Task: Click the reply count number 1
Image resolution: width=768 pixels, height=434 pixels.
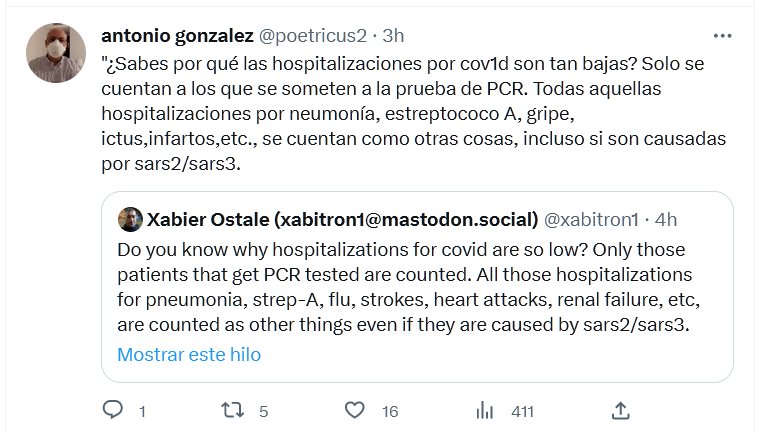Action: click(x=142, y=411)
